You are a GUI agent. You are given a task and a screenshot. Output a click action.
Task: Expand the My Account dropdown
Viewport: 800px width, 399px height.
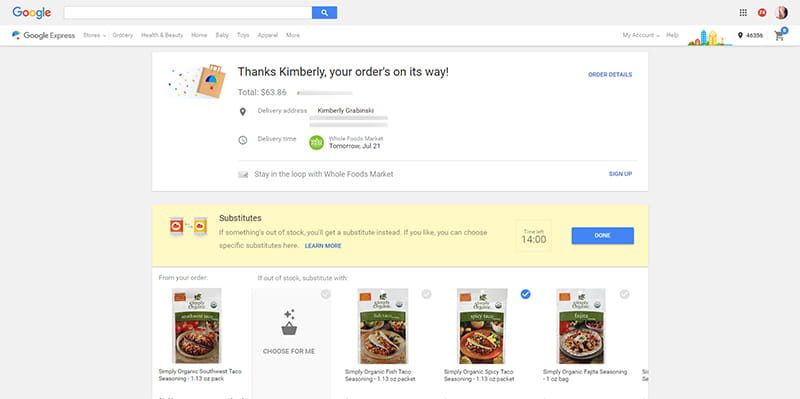pos(641,35)
